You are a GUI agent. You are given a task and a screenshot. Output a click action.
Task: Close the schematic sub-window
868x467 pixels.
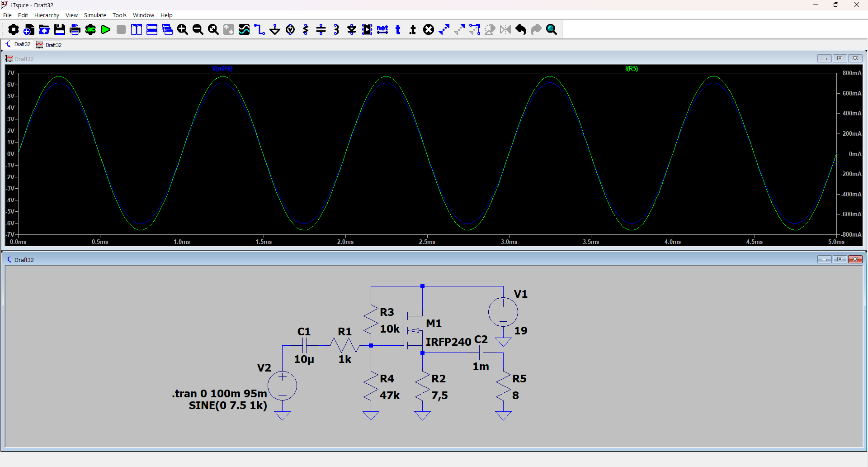[855, 259]
